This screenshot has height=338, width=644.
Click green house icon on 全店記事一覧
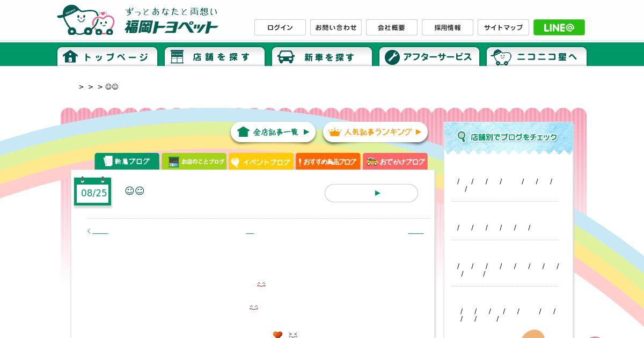coord(243,131)
